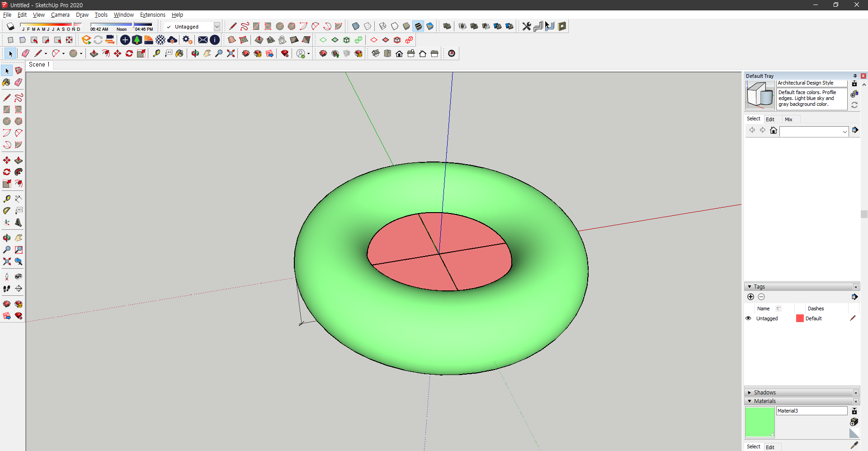Collapse the Tags panel
The height and width of the screenshot is (451, 868).
750,287
